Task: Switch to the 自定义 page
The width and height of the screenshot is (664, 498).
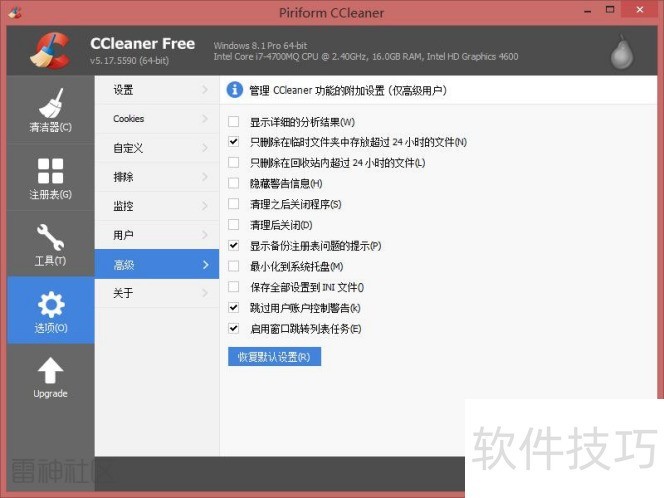Action: point(157,148)
